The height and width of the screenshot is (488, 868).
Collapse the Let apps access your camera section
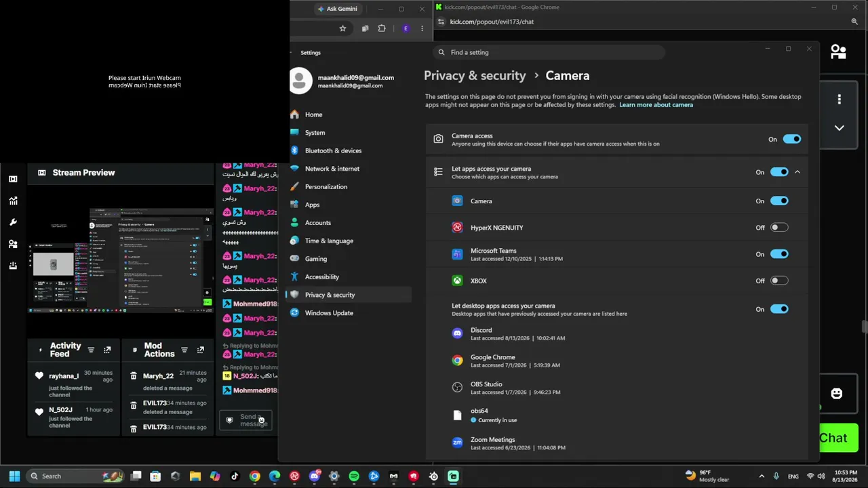(797, 172)
